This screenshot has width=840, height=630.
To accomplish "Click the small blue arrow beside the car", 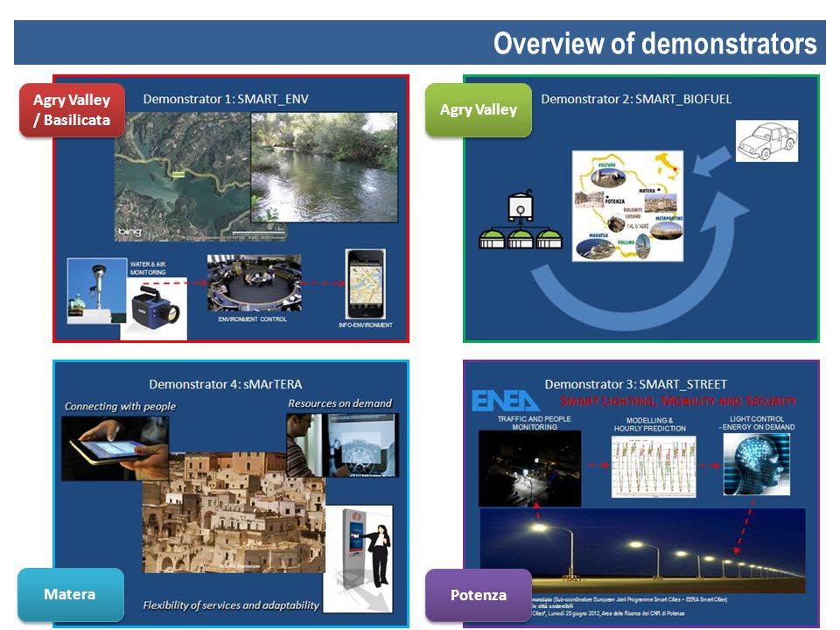I will [711, 161].
